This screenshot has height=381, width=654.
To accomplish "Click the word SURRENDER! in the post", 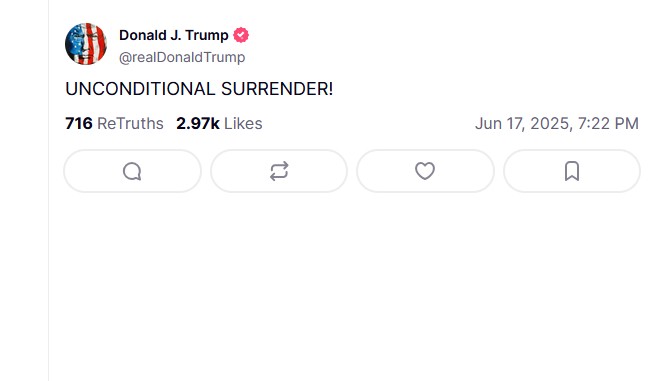I will (277, 89).
